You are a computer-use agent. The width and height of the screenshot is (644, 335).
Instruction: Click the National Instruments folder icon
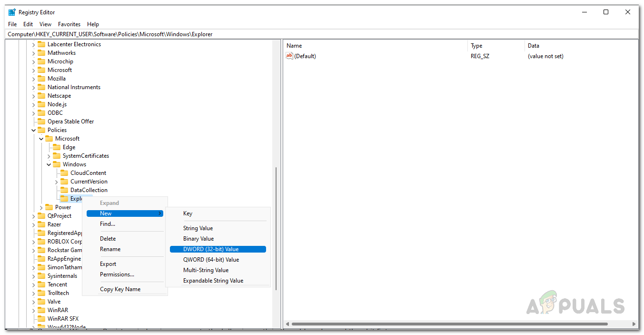point(41,87)
